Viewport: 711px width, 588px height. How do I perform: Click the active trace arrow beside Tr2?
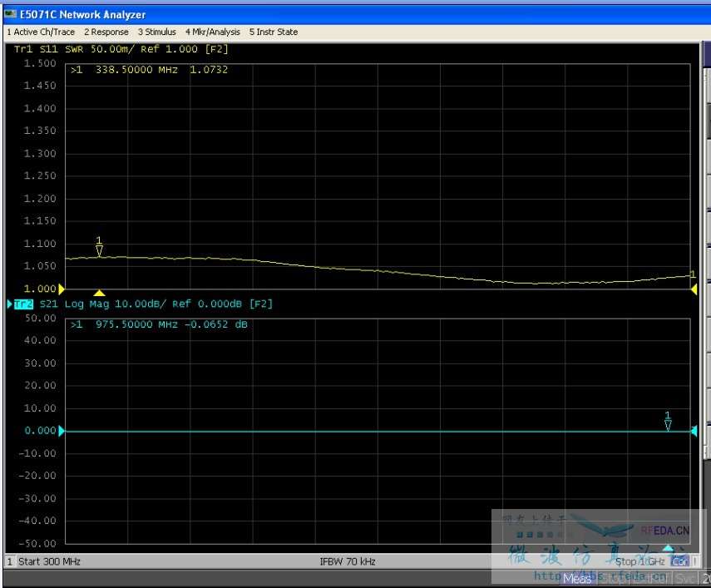[9, 304]
